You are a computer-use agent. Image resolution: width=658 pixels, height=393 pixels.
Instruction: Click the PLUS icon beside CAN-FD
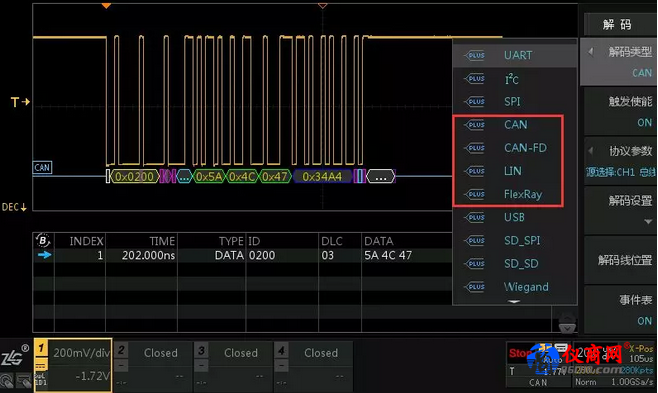coord(475,148)
